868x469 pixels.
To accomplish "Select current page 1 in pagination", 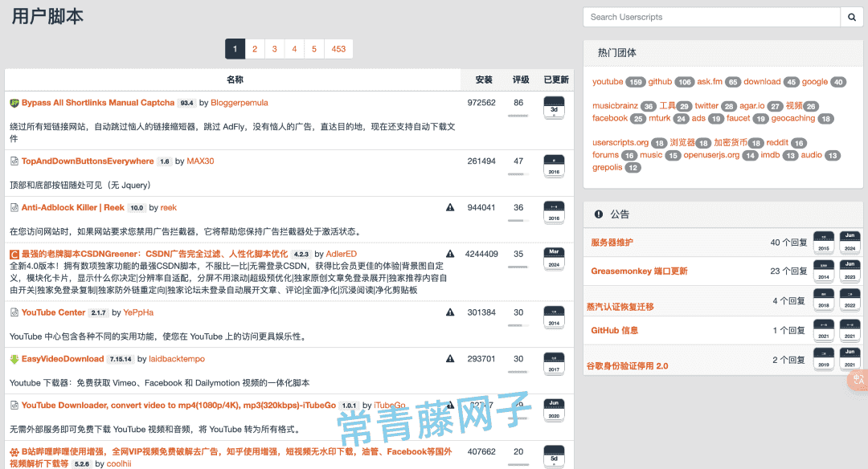I will 235,49.
